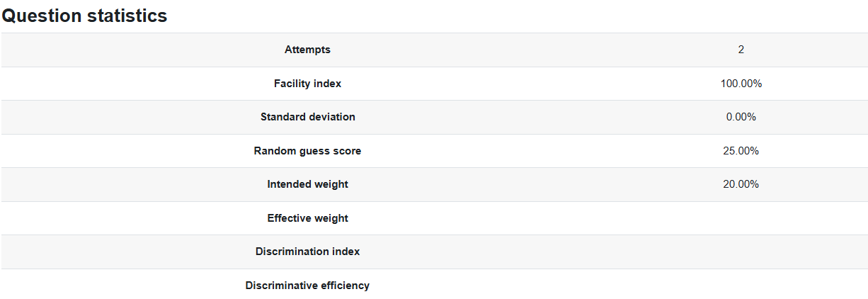The image size is (868, 299).
Task: Select the Standard deviation label
Action: coord(307,117)
